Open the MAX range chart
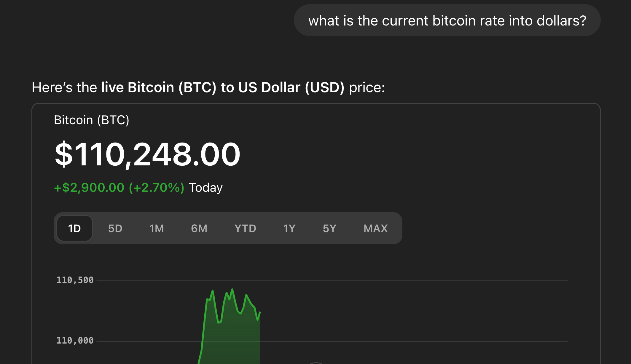The image size is (631, 364). pyautogui.click(x=376, y=228)
